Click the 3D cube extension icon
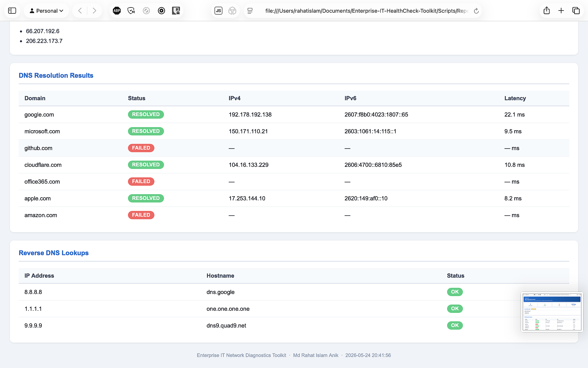The width and height of the screenshot is (588, 368). tap(232, 11)
